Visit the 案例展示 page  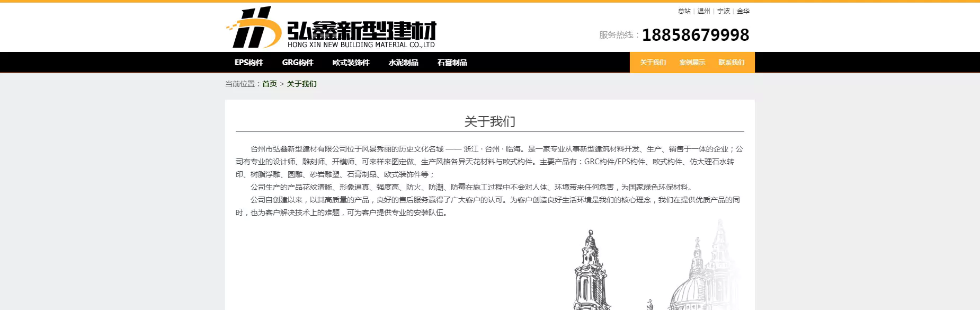(x=692, y=63)
